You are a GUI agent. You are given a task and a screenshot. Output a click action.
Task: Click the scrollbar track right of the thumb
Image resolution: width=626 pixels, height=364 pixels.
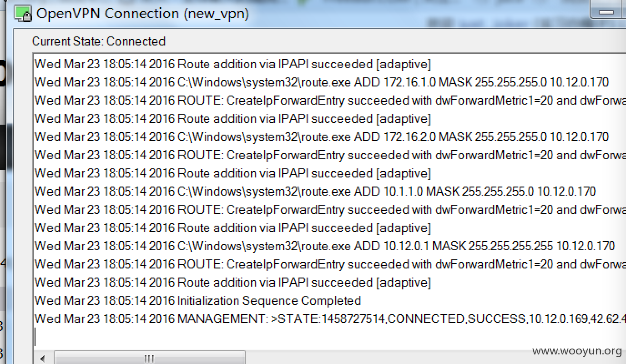pyautogui.click(x=434, y=358)
